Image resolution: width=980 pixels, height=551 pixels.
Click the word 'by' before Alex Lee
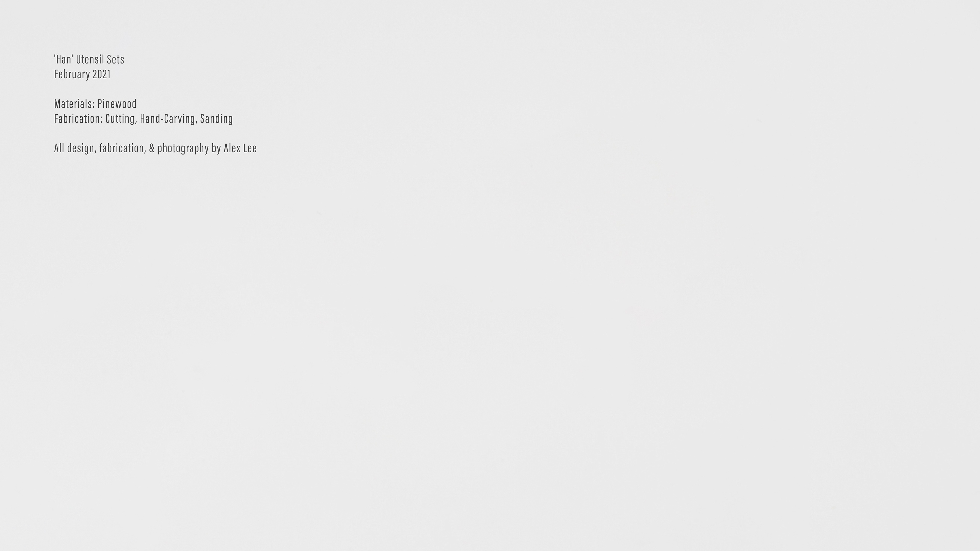(216, 149)
